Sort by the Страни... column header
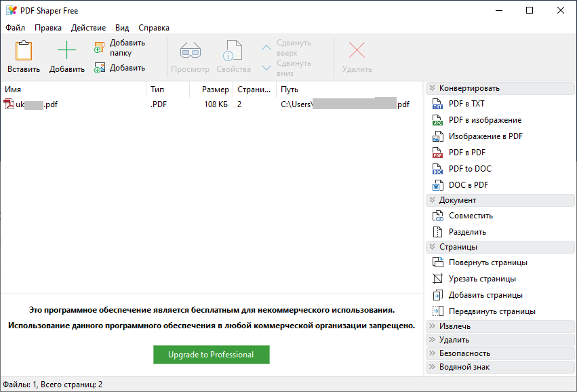577x392 pixels. pyautogui.click(x=255, y=90)
